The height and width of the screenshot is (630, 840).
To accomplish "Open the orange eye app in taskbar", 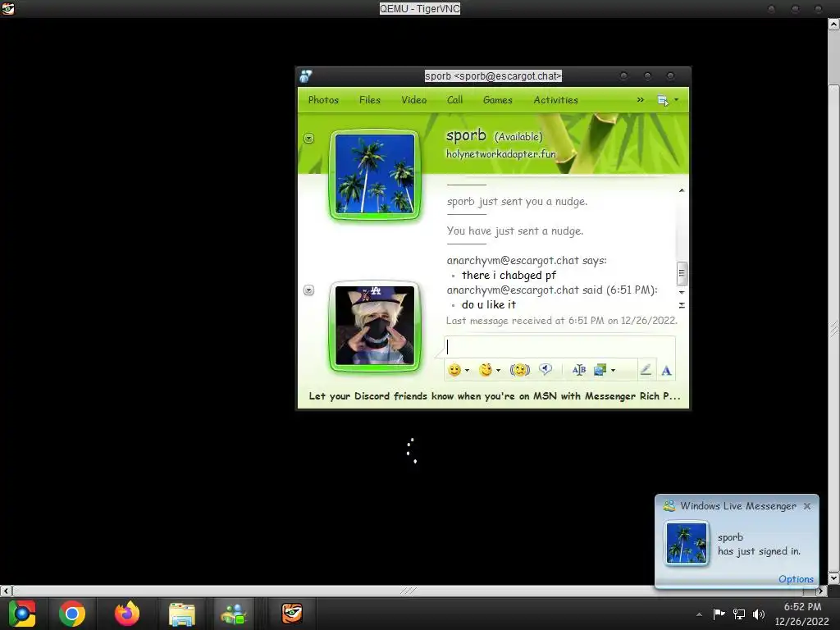I will 293,614.
